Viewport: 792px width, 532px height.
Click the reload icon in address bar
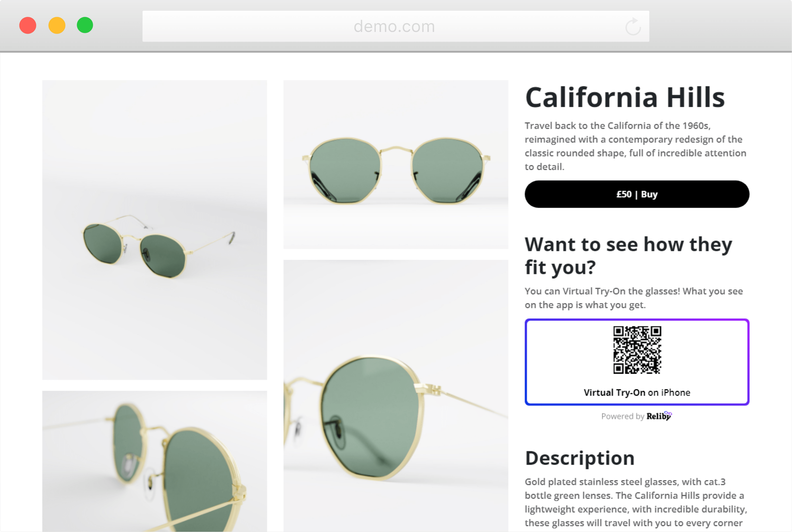coord(633,27)
